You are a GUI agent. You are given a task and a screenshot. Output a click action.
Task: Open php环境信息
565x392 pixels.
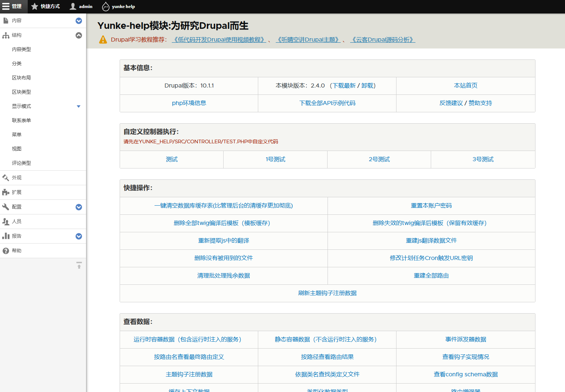[189, 103]
